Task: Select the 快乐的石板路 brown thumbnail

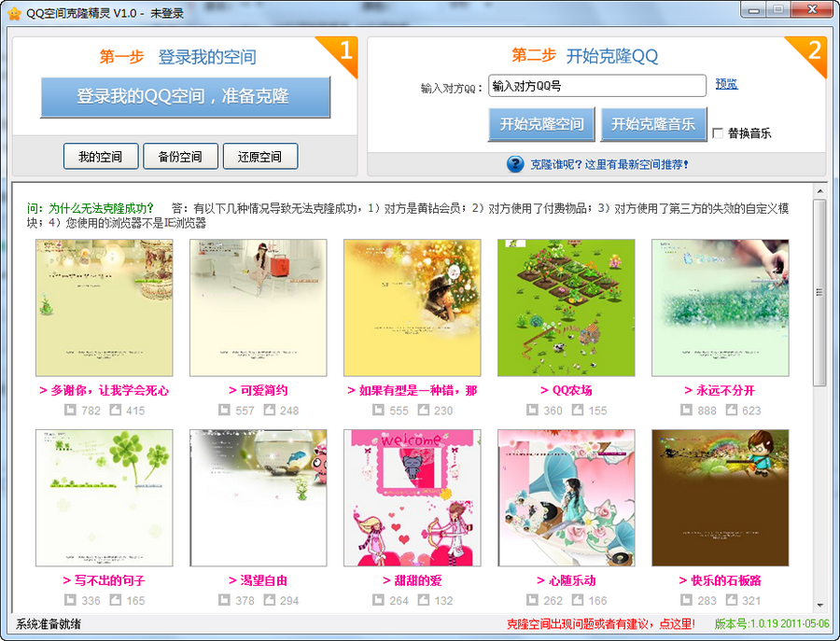Action: [x=720, y=498]
